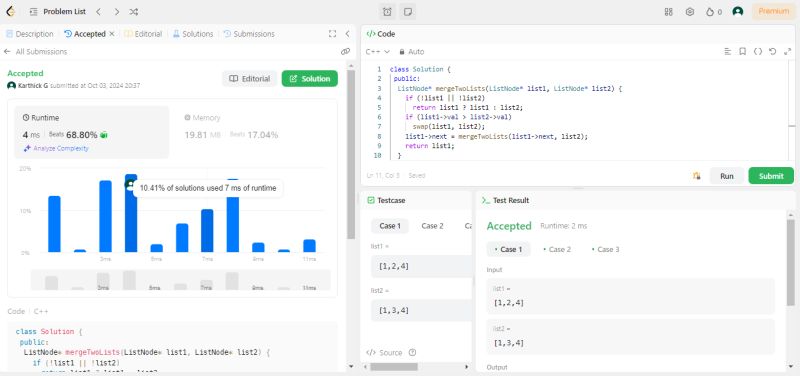Open the layout grid icon in top bar
Viewport: 800px width, 376px height.
tap(668, 12)
